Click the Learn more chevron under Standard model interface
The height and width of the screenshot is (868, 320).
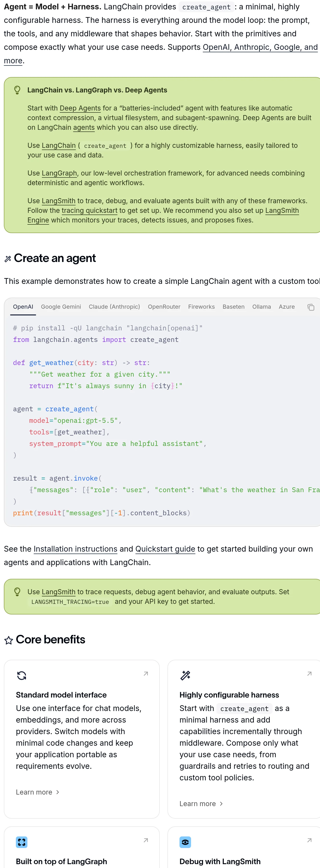point(58,792)
